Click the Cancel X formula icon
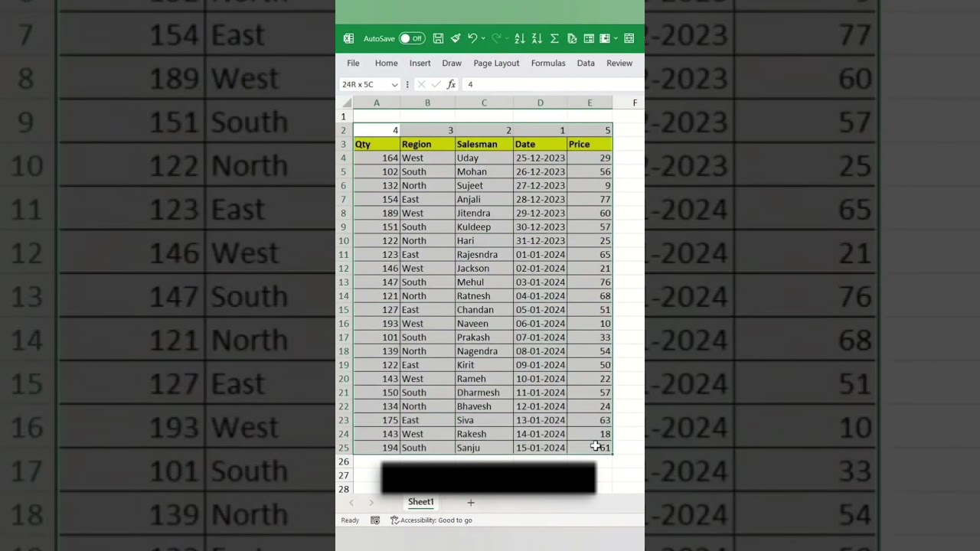The width and height of the screenshot is (980, 551). (421, 84)
